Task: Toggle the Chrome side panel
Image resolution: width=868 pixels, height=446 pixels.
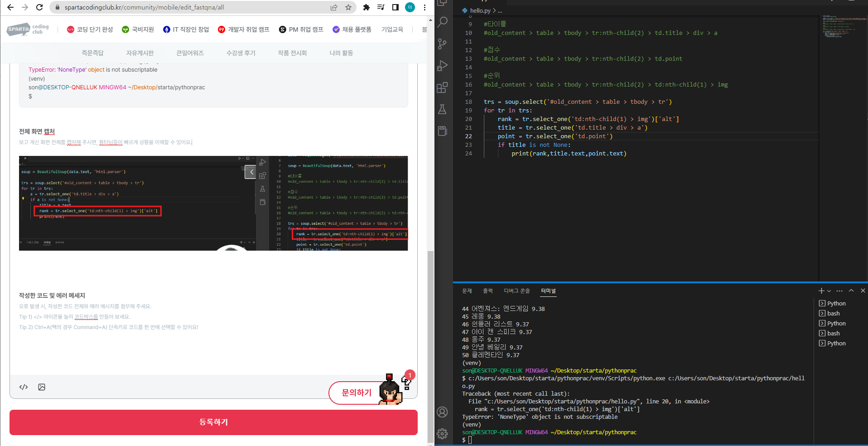Action: coord(395,7)
